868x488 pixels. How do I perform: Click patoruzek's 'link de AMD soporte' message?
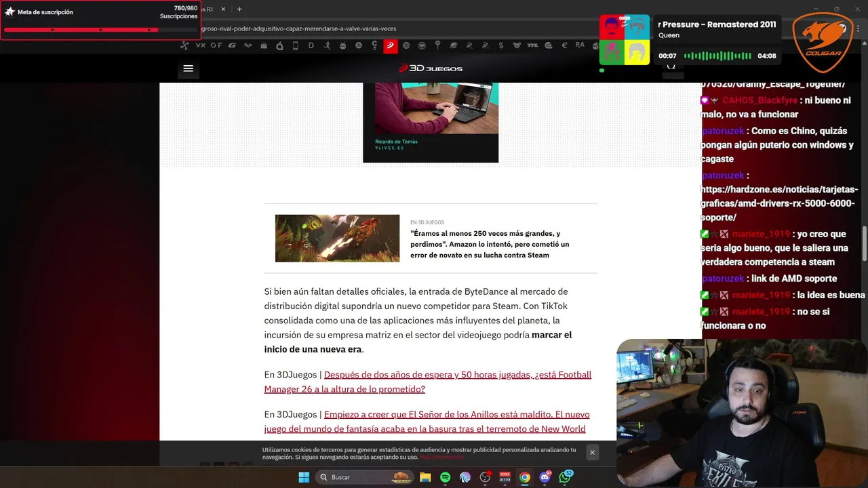coord(795,279)
